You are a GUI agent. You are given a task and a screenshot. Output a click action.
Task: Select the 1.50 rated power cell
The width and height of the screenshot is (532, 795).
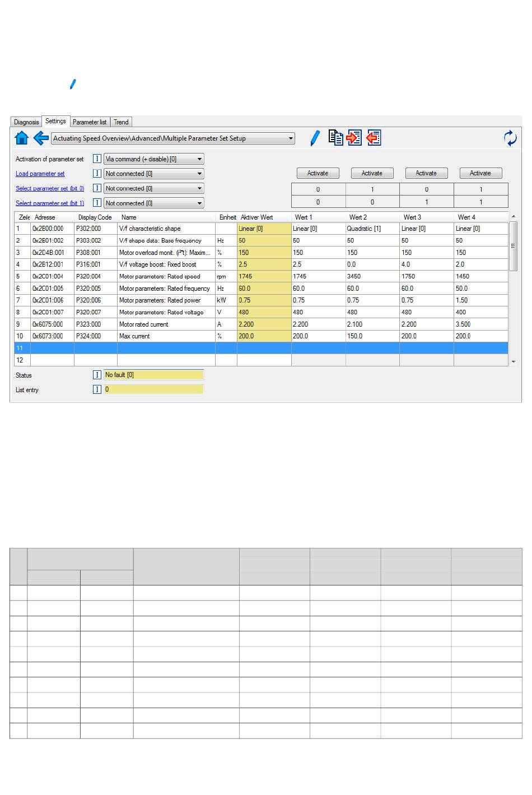482,300
